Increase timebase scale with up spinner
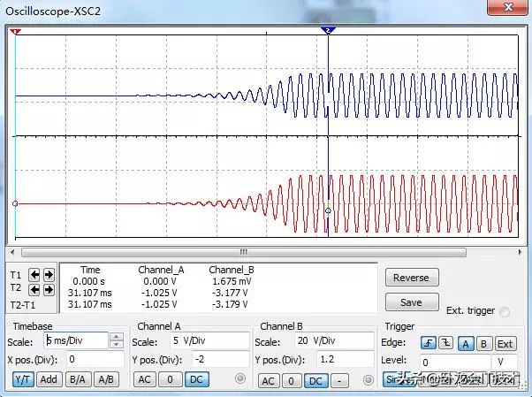 point(117,337)
